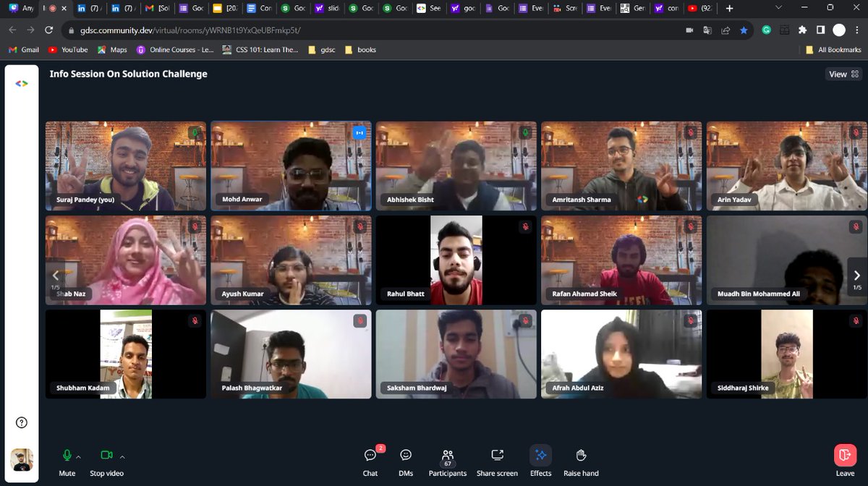868x486 pixels.
Task: Click the 'Amritansh Sharma' name label
Action: pyautogui.click(x=582, y=200)
